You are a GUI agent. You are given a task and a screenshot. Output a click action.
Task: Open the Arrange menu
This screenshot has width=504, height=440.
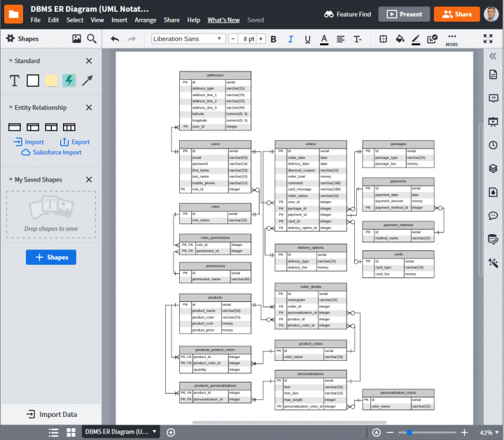(x=146, y=20)
